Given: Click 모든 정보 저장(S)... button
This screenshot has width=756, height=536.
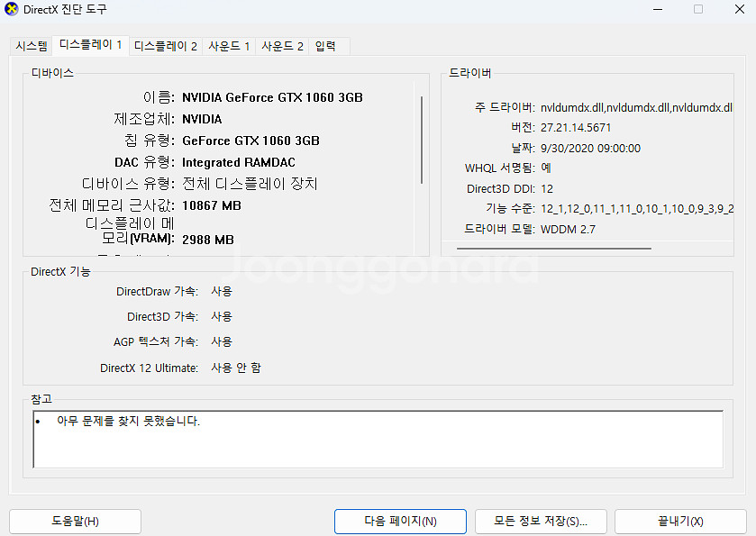Looking at the screenshot, I should (541, 521).
